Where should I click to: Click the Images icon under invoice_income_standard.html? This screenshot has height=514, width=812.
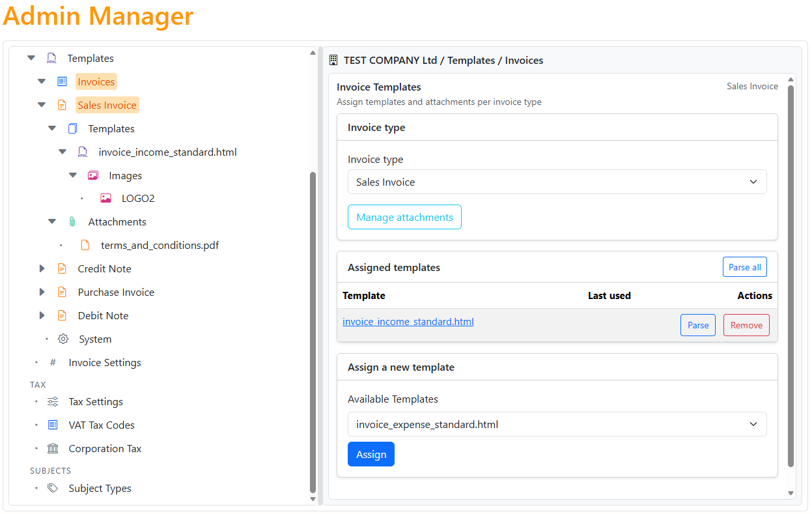click(x=94, y=175)
